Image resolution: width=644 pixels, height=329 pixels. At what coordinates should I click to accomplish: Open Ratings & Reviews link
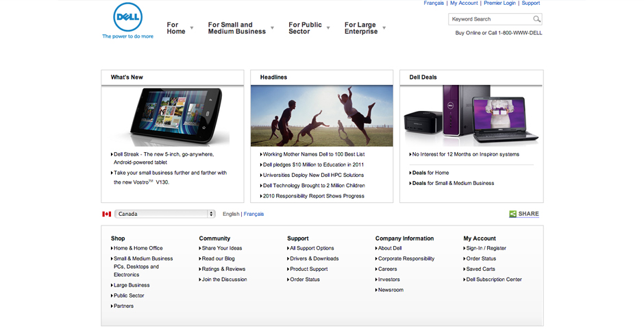coord(223,269)
